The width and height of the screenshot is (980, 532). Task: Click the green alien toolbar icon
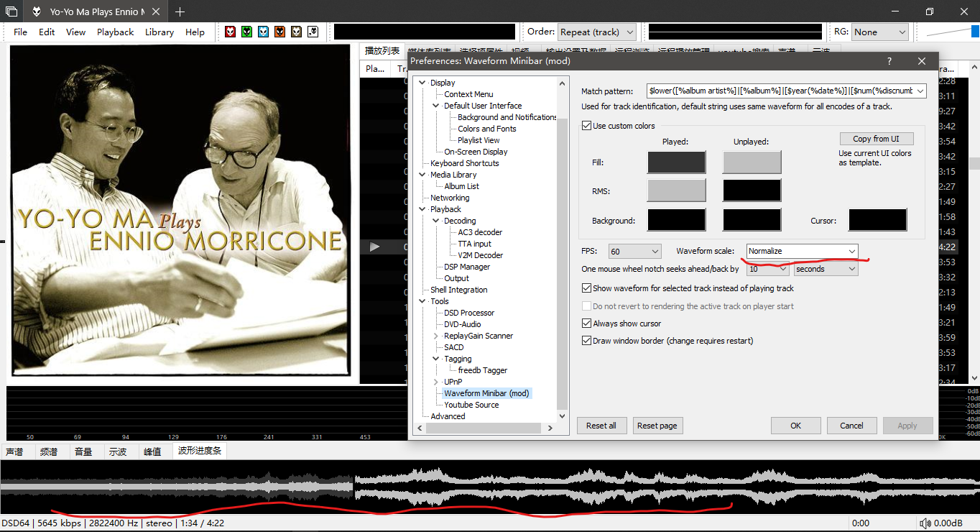coord(246,32)
